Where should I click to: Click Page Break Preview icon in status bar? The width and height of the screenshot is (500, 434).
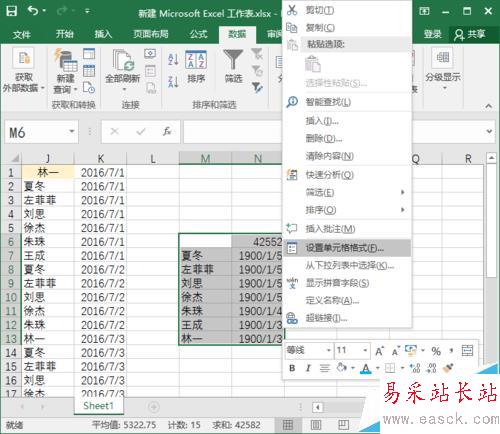click(343, 425)
